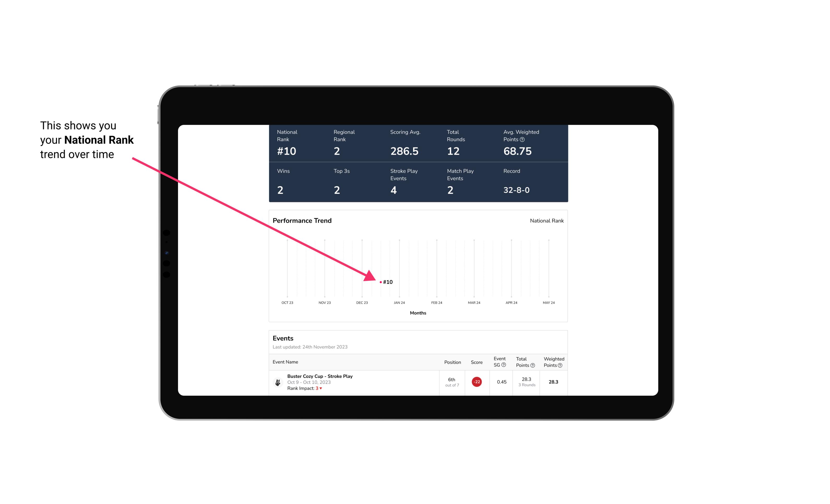830x504 pixels.
Task: Click the Total Points info icon in Events
Action: point(532,365)
